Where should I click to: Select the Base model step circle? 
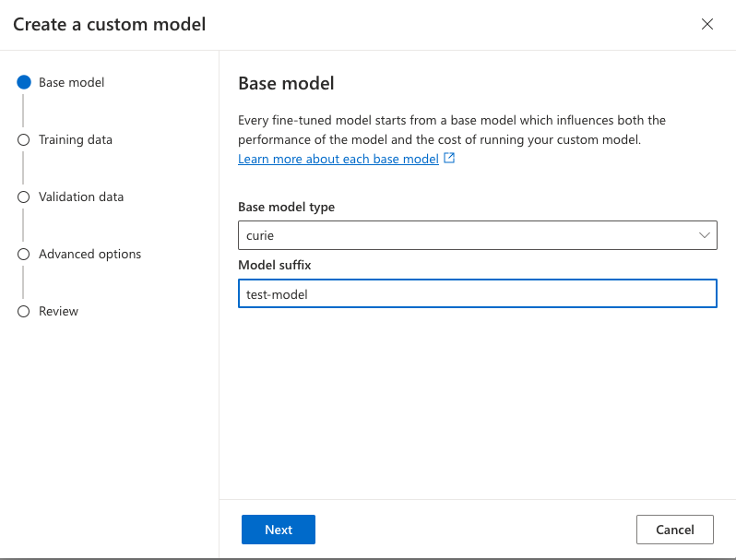(24, 82)
